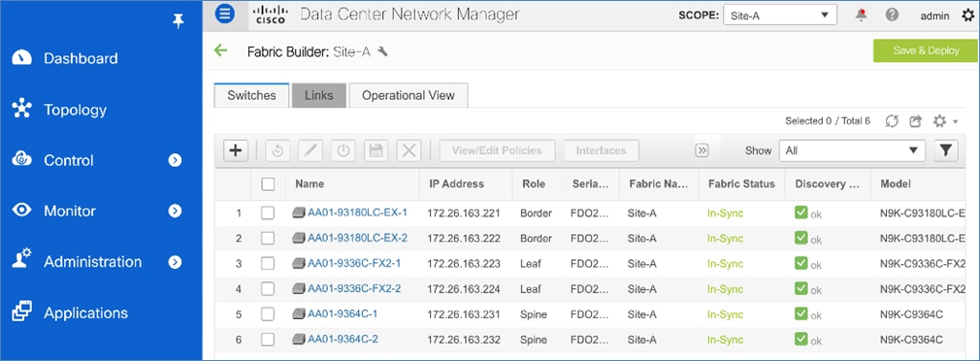Image resolution: width=980 pixels, height=361 pixels.
Task: Click the Dashboard gauge icon
Action: point(22,57)
